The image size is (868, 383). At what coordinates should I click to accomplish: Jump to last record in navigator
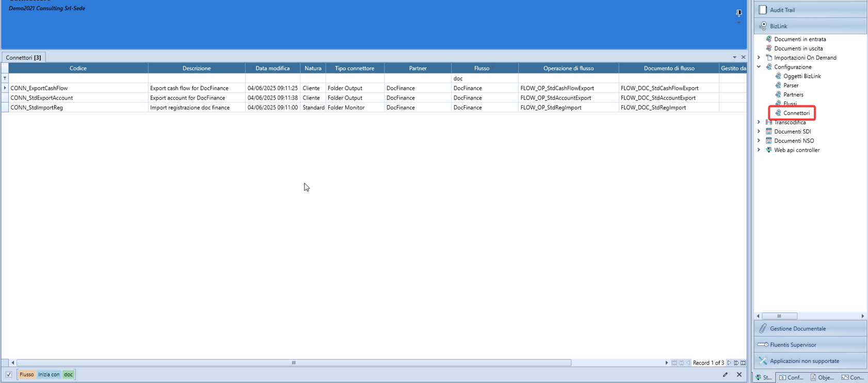(743, 363)
